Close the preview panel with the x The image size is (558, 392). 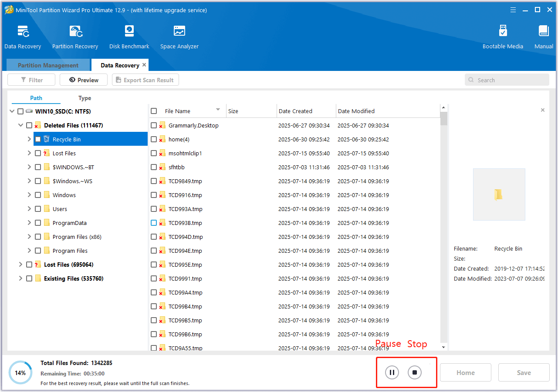(543, 110)
